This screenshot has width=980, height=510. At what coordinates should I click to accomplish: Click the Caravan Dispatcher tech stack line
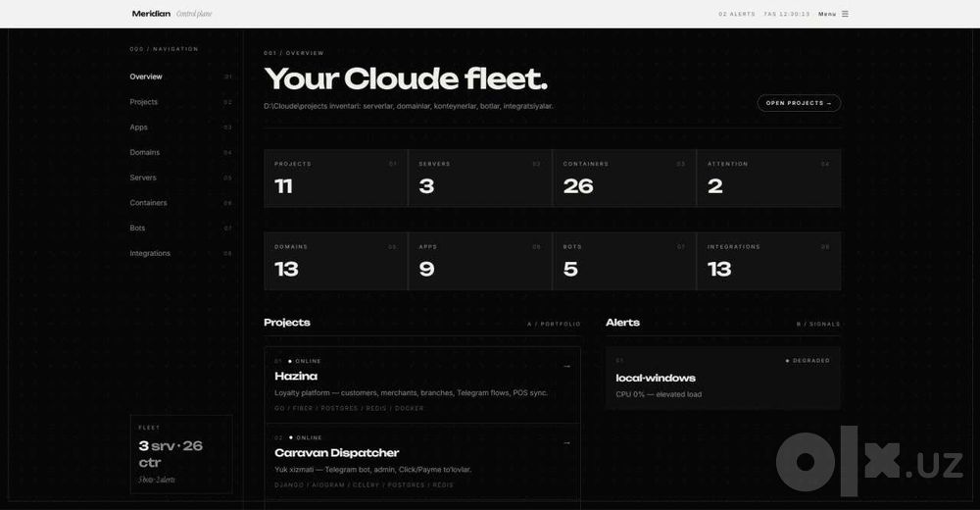365,484
